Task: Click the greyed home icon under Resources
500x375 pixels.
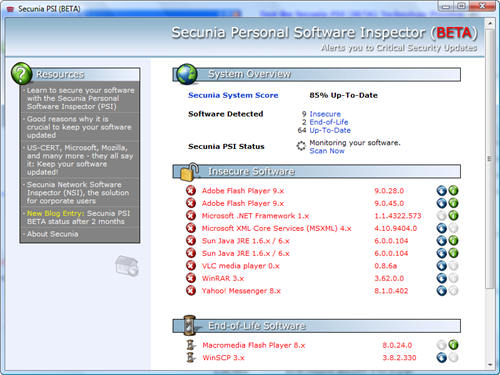Action: click(127, 266)
